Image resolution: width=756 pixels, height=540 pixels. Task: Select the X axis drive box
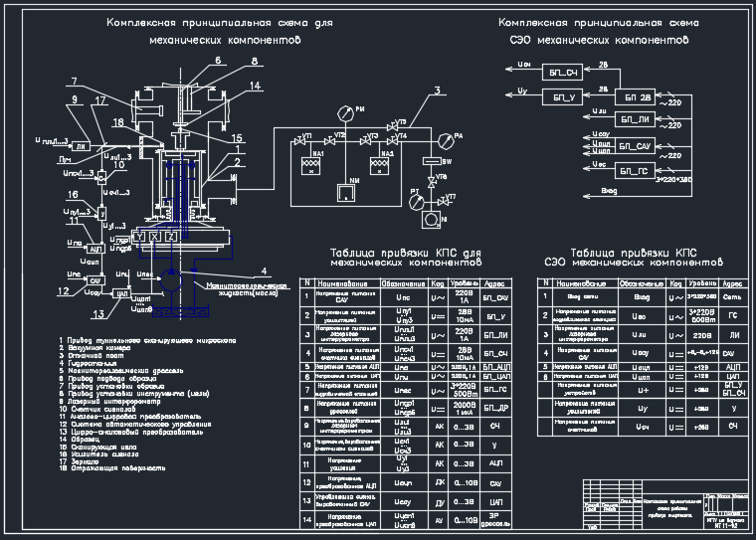(x=155, y=237)
